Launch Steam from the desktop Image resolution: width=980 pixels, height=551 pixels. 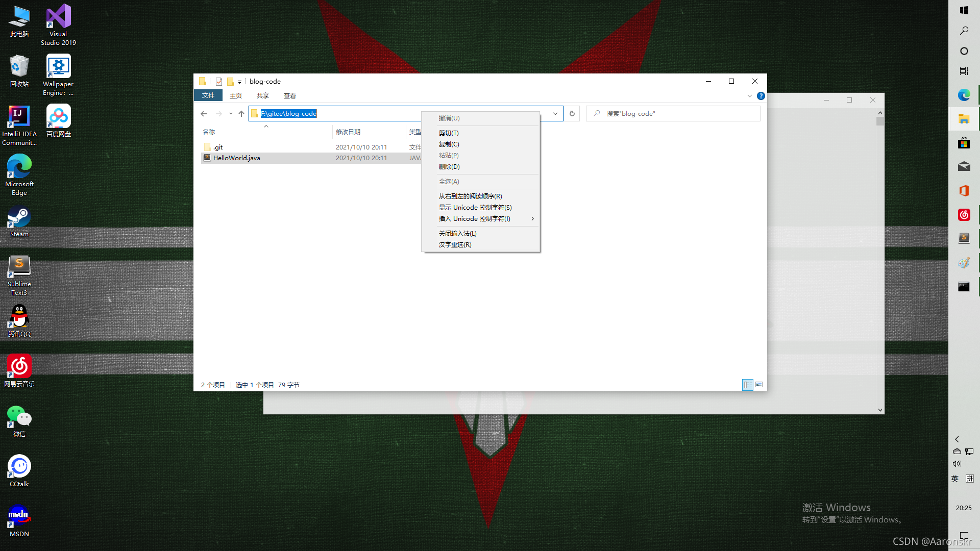pos(19,221)
